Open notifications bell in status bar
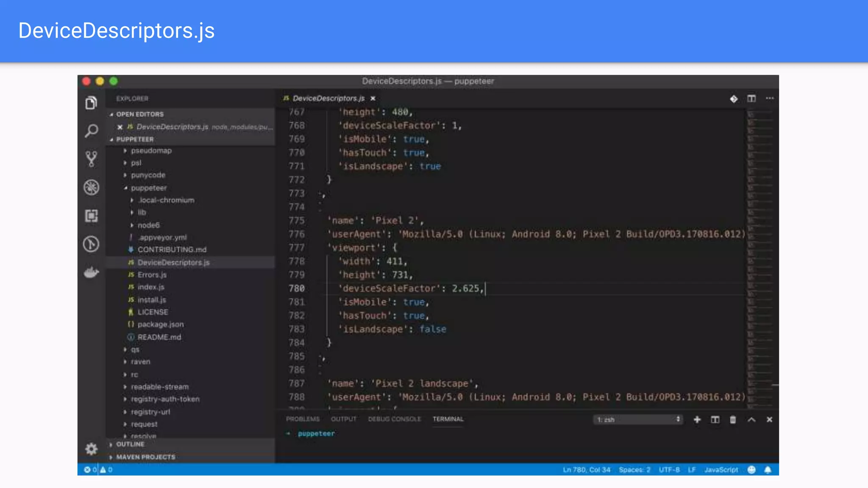The image size is (868, 488). [768, 470]
